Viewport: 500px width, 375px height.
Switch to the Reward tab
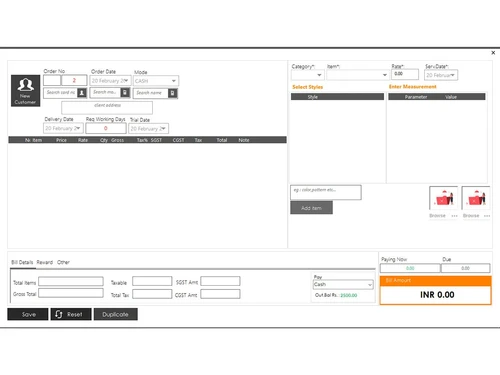pyautogui.click(x=45, y=262)
